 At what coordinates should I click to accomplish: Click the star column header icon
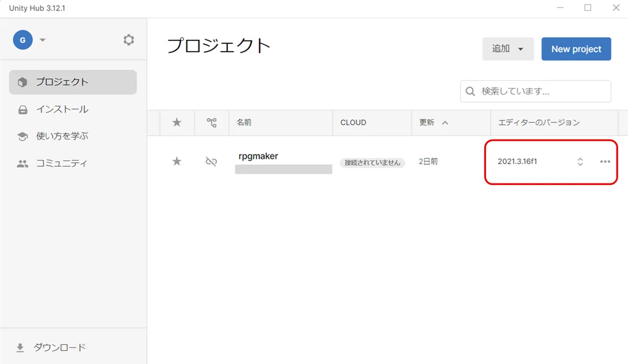[177, 122]
